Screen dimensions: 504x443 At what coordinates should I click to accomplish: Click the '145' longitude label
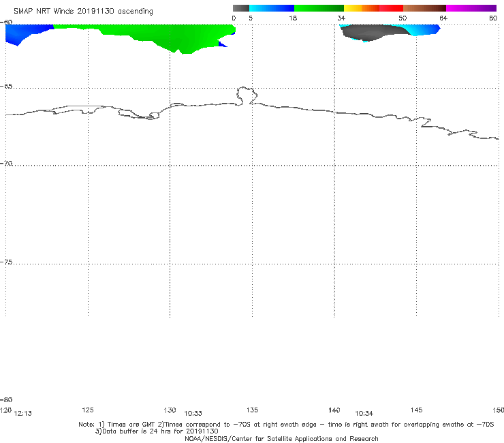(417, 410)
